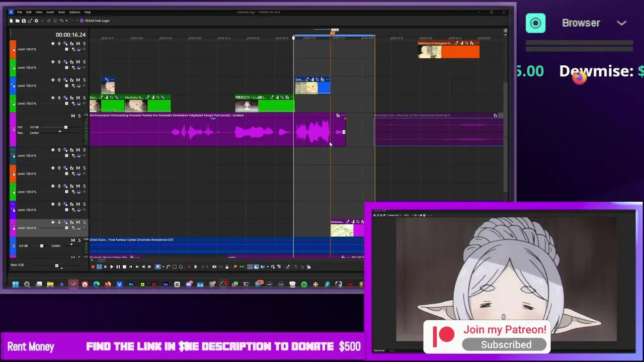Expand the Browser source dropdown chevron
This screenshot has width=644, height=362.
click(621, 23)
